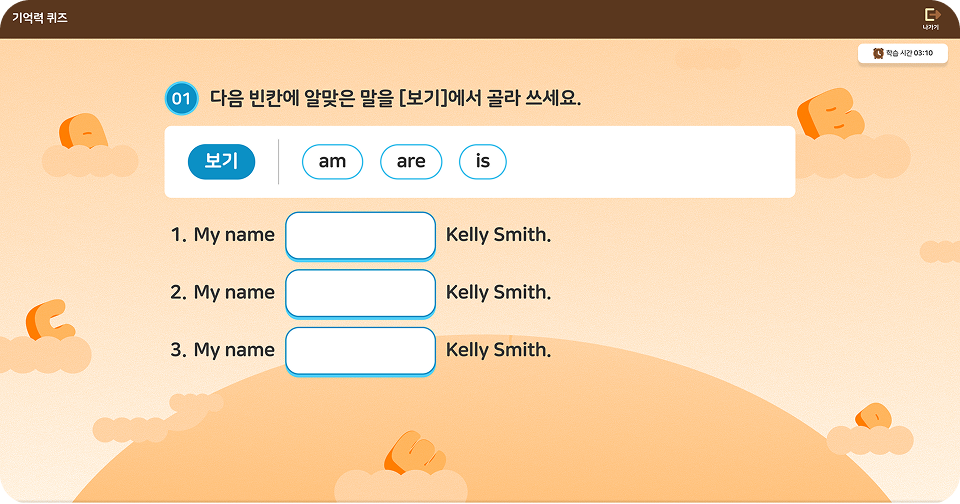Click the alarm clock icon beside 학습 시간
Viewport: 960px width, 504px height.
pos(877,53)
